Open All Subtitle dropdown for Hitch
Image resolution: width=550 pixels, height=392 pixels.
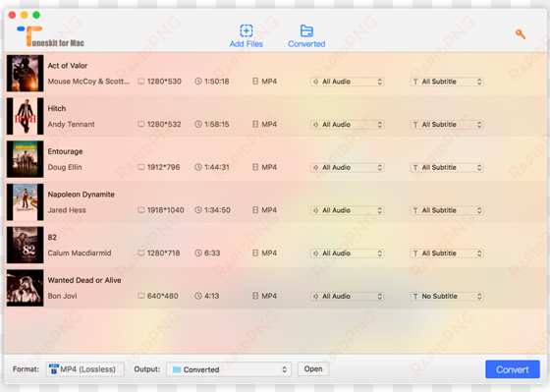[447, 125]
